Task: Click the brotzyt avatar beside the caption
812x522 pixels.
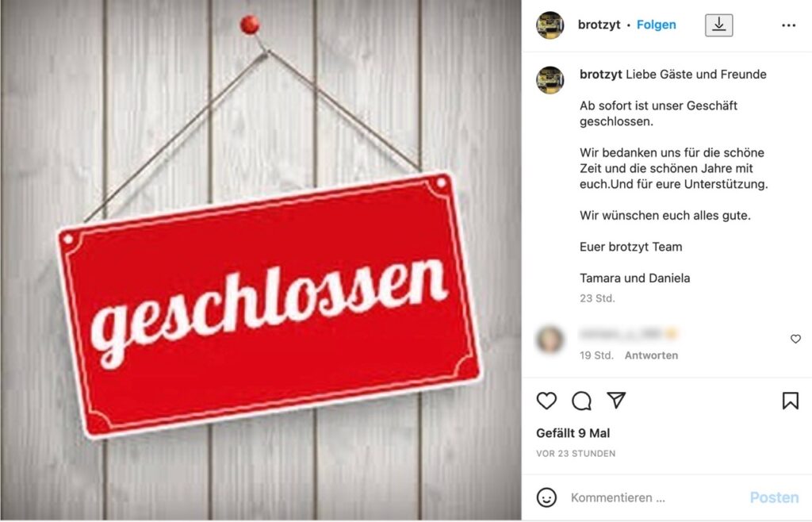Action: (x=550, y=80)
